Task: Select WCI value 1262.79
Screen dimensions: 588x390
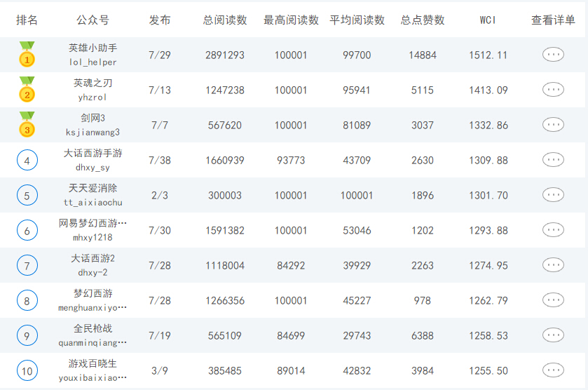Action: click(488, 301)
